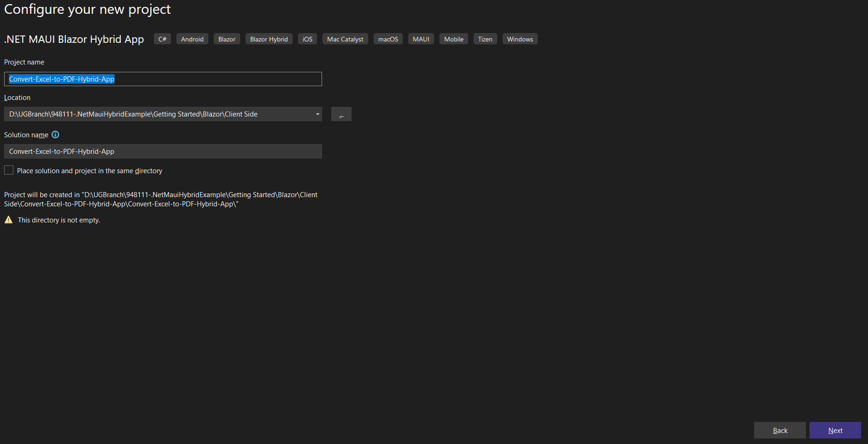Open the Solution name info tooltip icon
The image size is (868, 444).
point(55,134)
